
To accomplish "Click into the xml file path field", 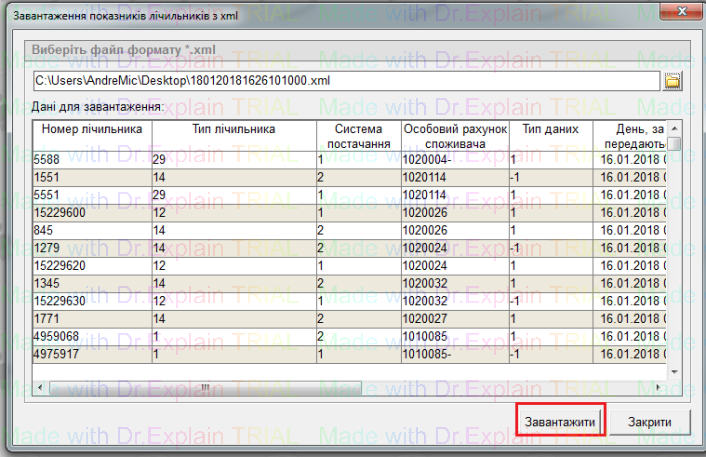I will pos(345,81).
